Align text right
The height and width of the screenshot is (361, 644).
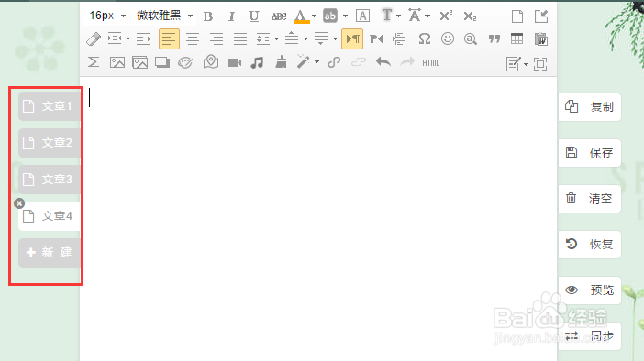217,39
